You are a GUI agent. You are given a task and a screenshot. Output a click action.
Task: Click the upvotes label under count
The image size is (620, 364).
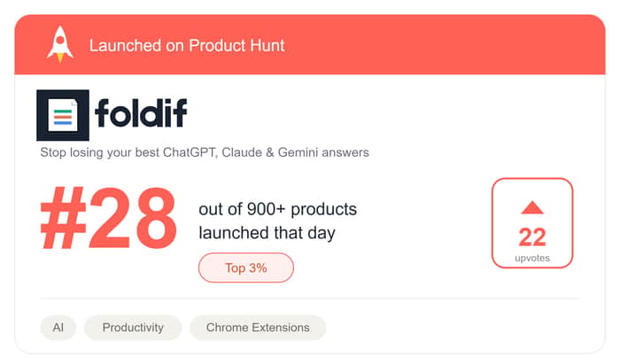click(x=532, y=258)
